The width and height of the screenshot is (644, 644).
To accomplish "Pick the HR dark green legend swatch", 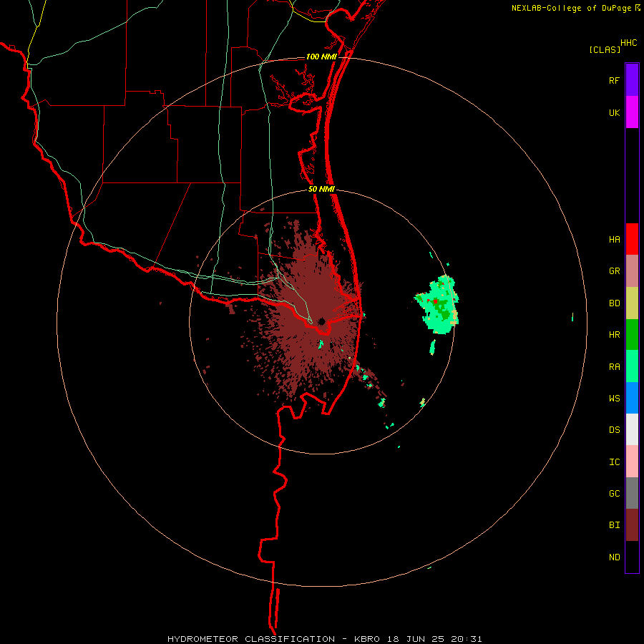I will click(x=632, y=335).
